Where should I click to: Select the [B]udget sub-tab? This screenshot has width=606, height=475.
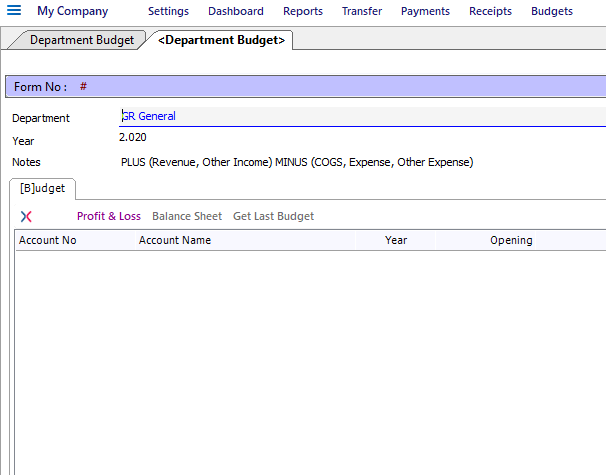tap(43, 189)
